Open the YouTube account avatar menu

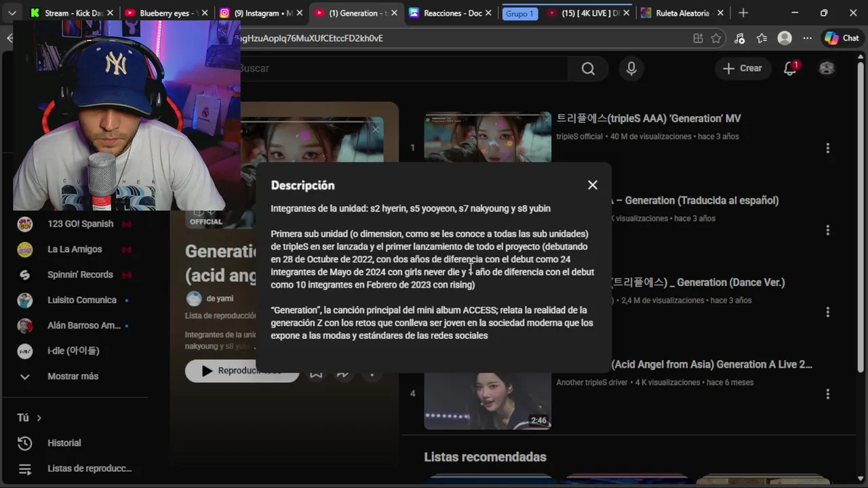pyautogui.click(x=827, y=68)
